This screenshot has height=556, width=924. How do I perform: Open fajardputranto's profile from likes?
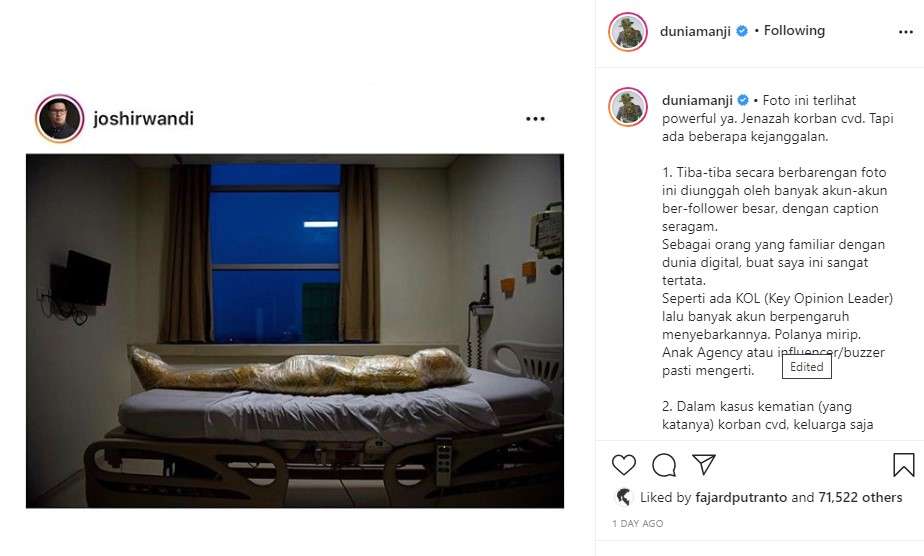pos(741,498)
